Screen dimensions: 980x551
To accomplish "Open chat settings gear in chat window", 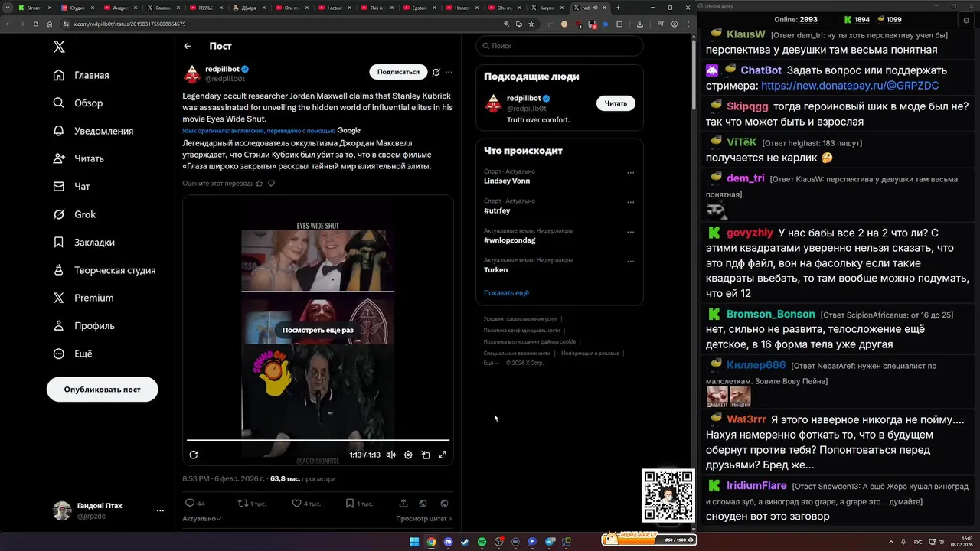I will 966,21.
